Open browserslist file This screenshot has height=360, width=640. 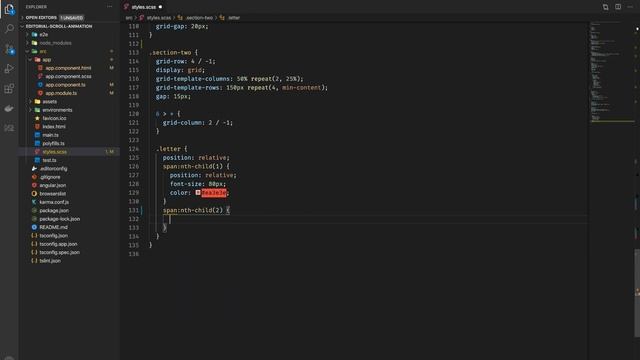click(x=52, y=194)
